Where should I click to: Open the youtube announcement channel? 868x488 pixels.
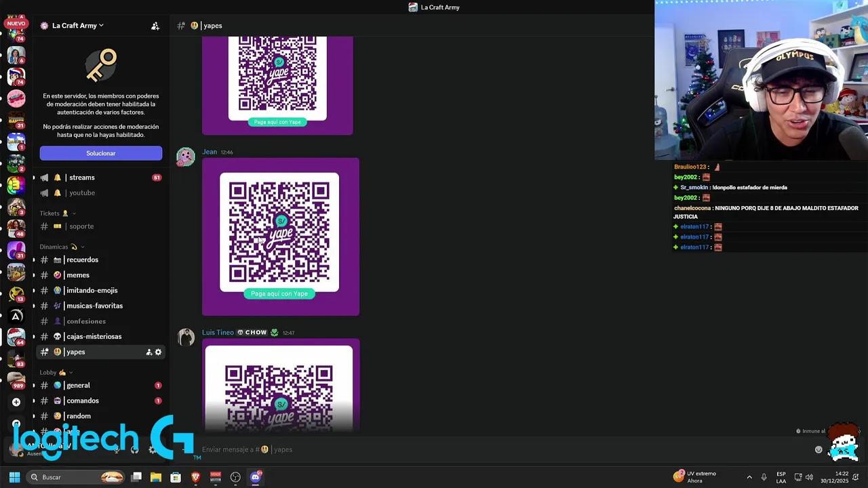click(99, 193)
